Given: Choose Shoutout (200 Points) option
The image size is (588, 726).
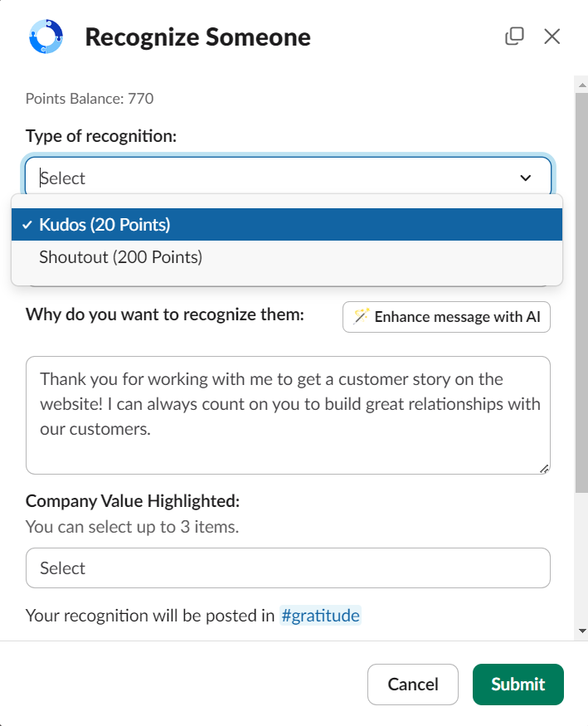Looking at the screenshot, I should click(119, 257).
